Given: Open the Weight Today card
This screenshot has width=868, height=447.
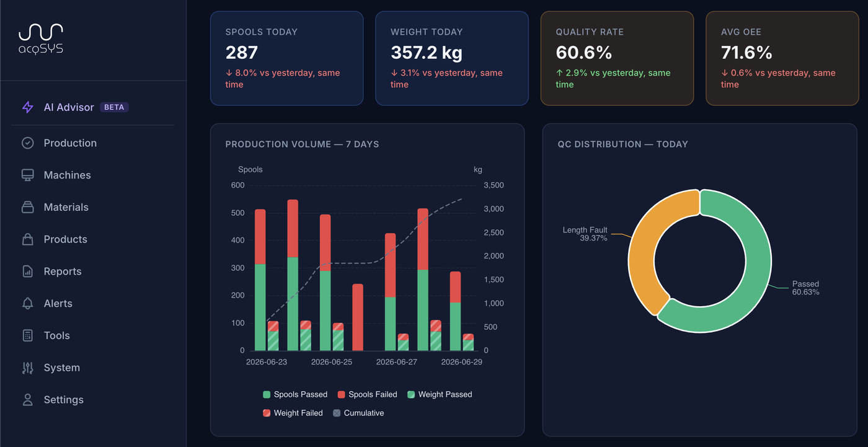Looking at the screenshot, I should tap(452, 58).
